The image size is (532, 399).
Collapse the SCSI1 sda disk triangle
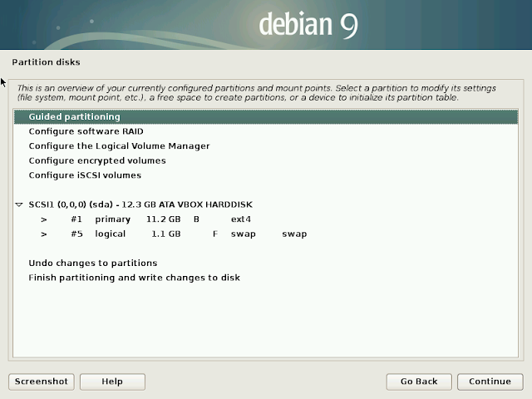point(19,204)
